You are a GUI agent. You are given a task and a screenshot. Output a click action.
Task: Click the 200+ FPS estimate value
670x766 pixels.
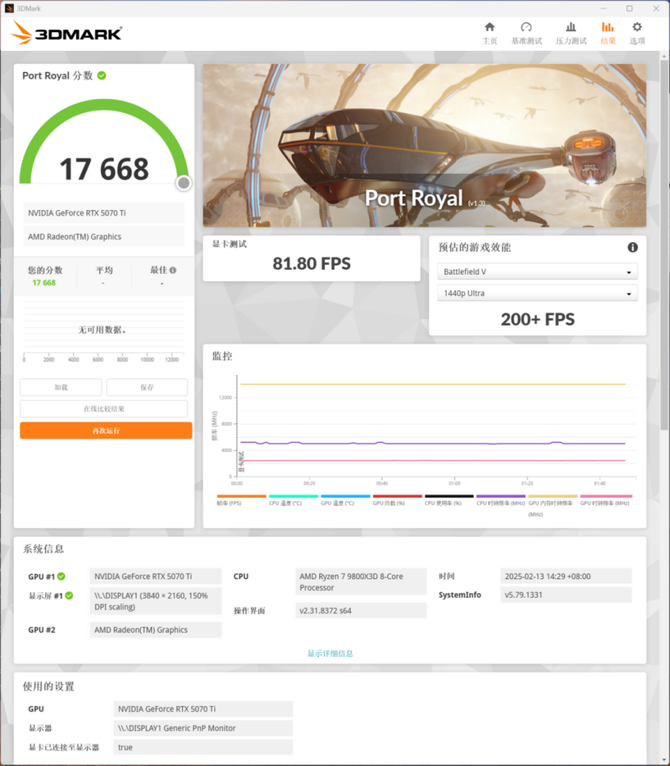click(x=538, y=319)
